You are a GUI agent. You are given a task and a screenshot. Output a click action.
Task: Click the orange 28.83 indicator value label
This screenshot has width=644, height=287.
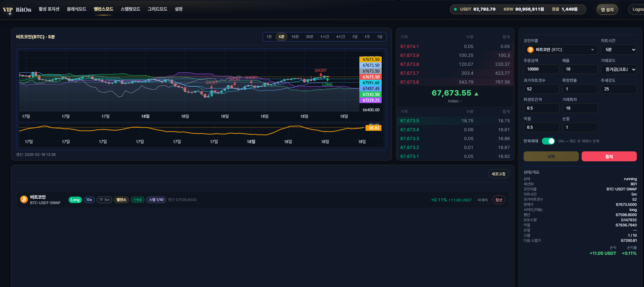tap(373, 128)
